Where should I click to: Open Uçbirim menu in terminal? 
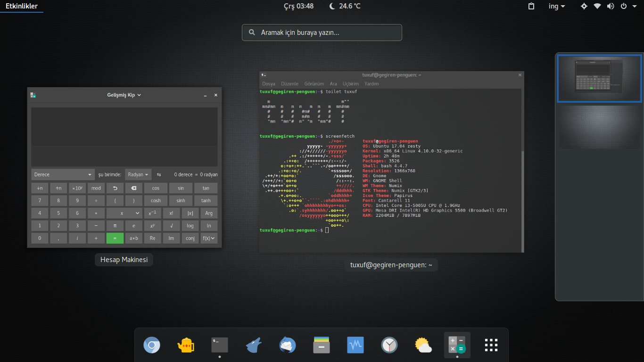(x=351, y=84)
